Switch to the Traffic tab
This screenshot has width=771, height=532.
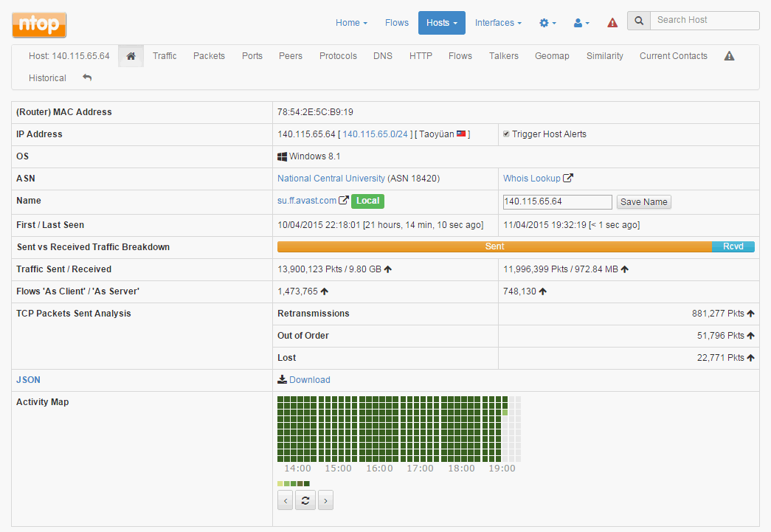pyautogui.click(x=165, y=56)
